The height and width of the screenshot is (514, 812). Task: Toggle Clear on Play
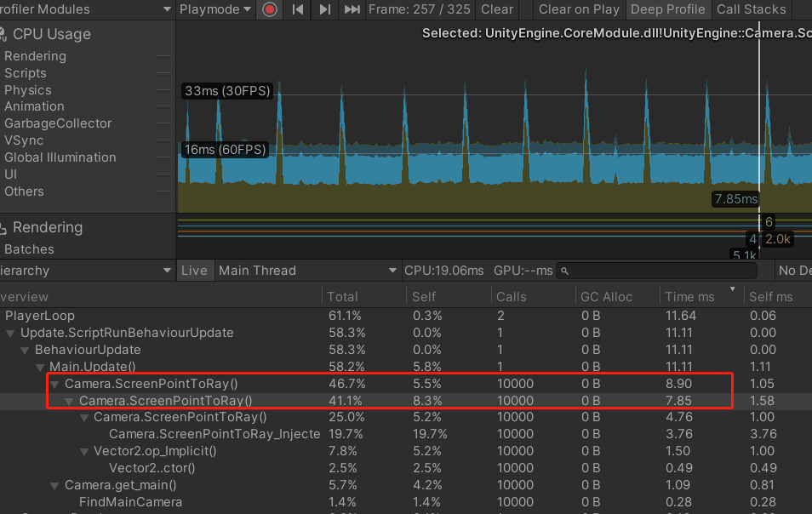pos(579,9)
